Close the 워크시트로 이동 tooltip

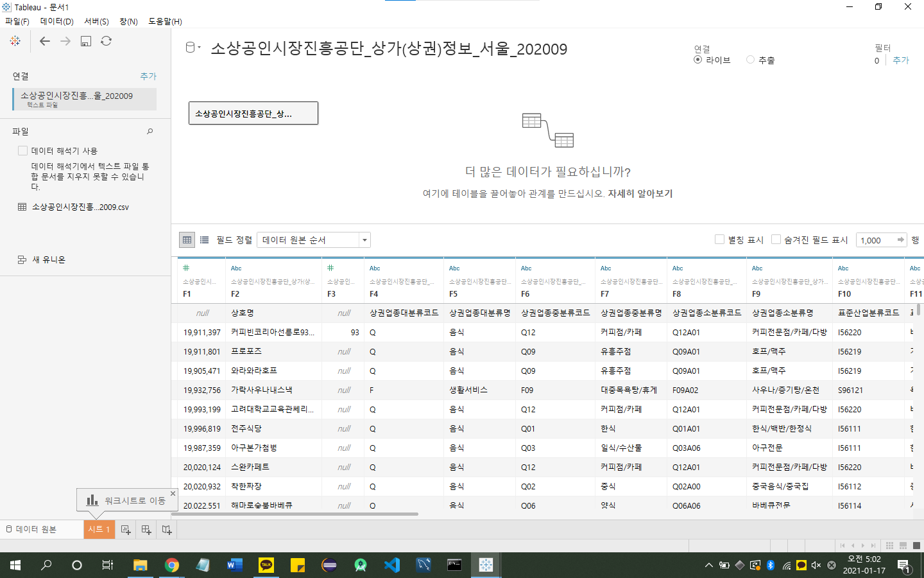click(x=173, y=493)
